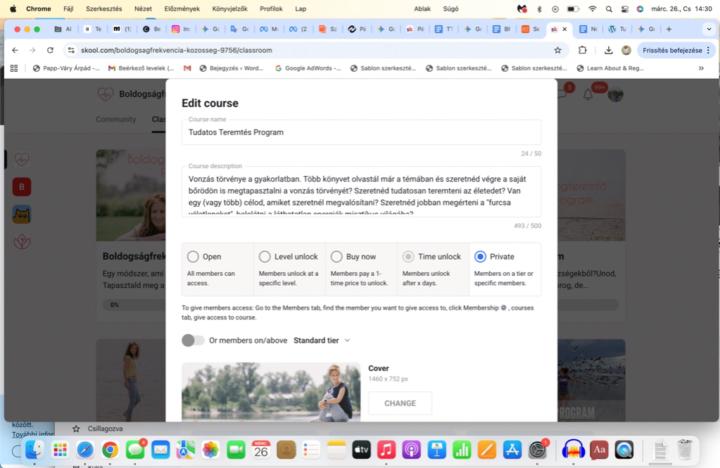Open the bookmarks apps grid icon
This screenshot has height=468, width=720.
[x=14, y=68]
